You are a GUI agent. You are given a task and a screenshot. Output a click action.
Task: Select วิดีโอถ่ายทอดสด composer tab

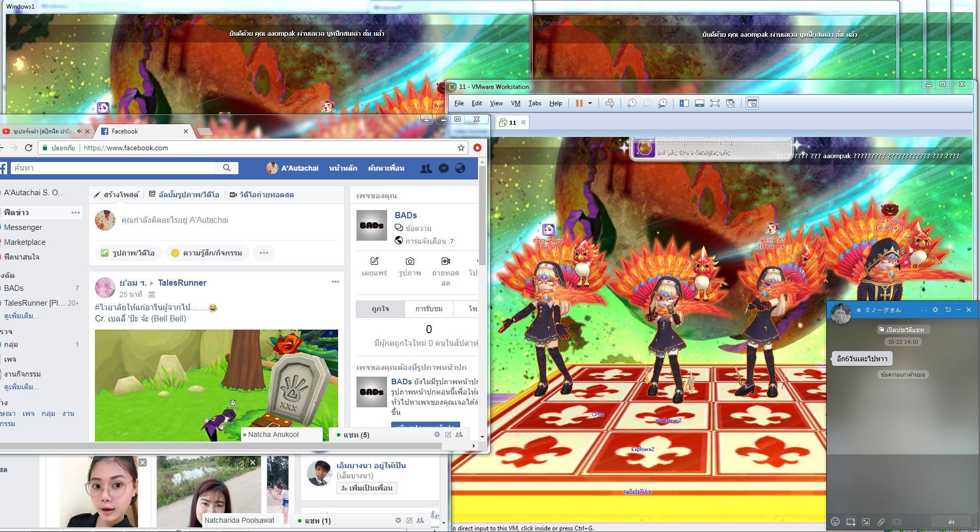pyautogui.click(x=261, y=195)
